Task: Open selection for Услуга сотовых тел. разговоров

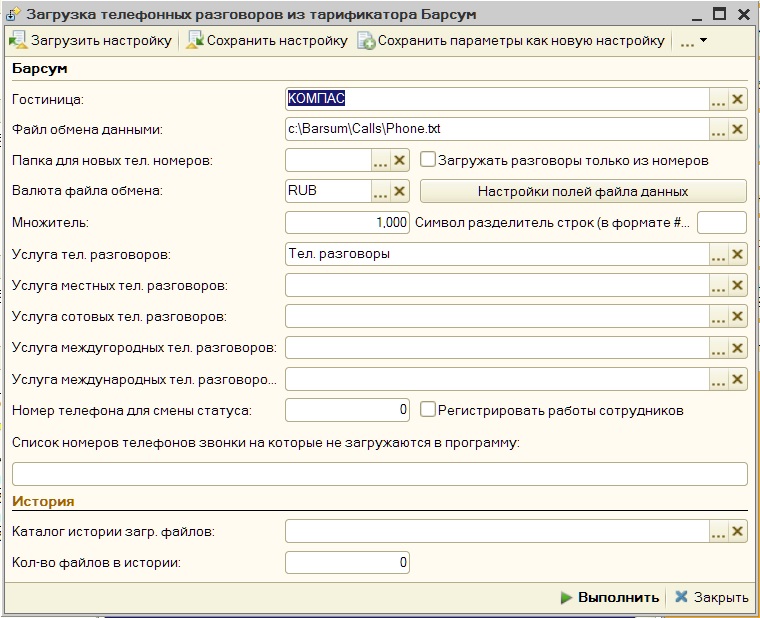Action: tap(718, 317)
